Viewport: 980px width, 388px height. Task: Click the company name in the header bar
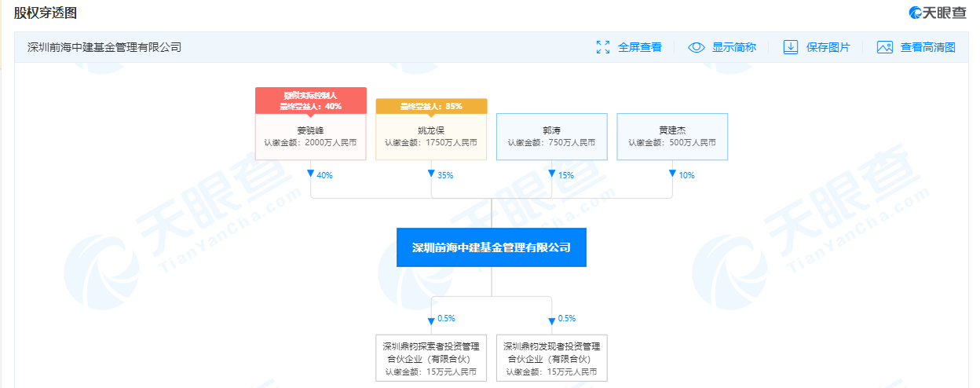104,47
